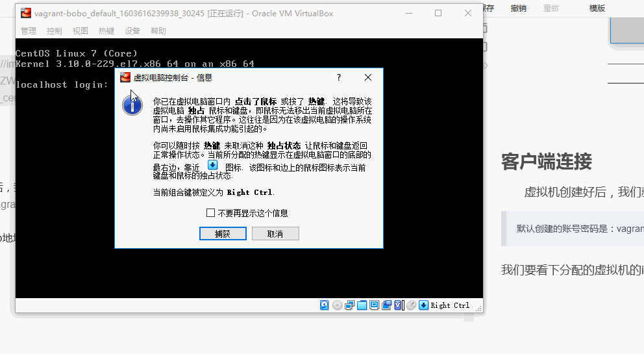644x354 pixels.
Task: Click the 虚拟机创建好后 paragraph text
Action: point(584,192)
